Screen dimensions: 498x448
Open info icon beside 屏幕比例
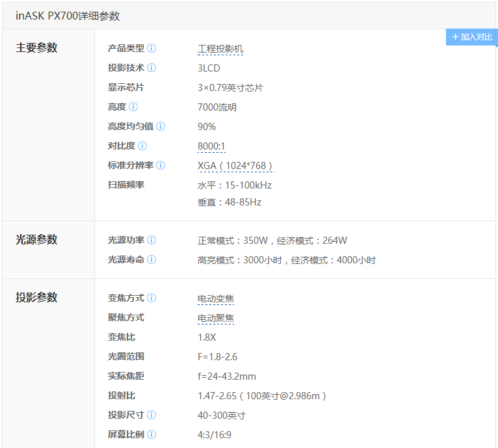point(151,434)
